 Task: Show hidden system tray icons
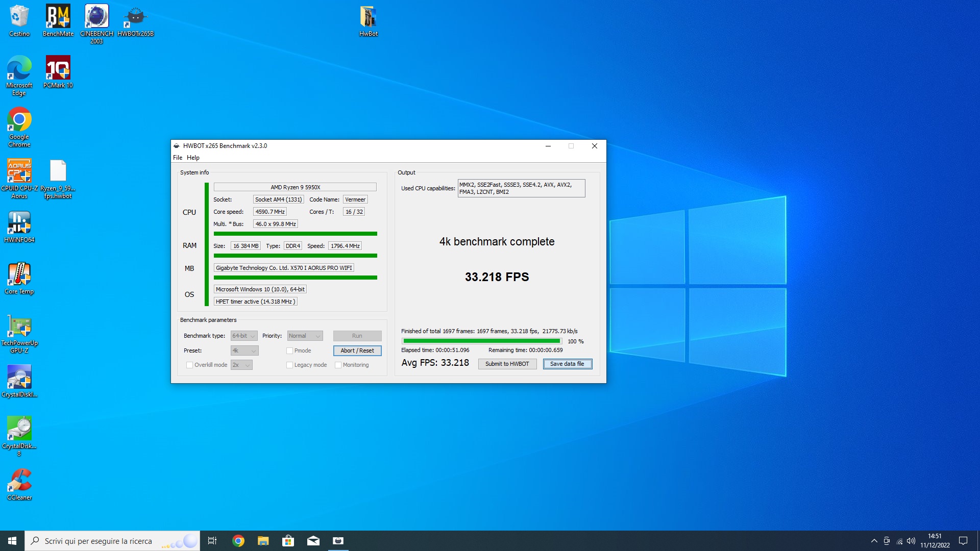874,541
